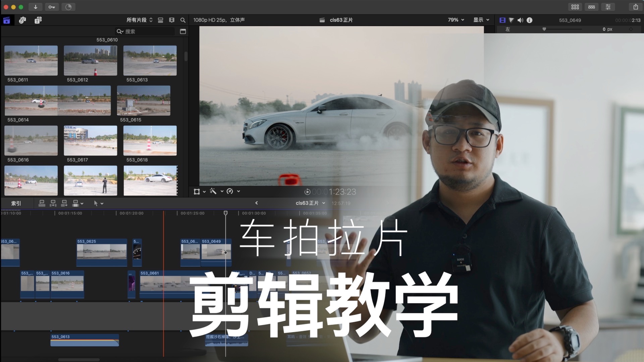
Task: Select the color inspector triangle tab
Action: (x=511, y=20)
